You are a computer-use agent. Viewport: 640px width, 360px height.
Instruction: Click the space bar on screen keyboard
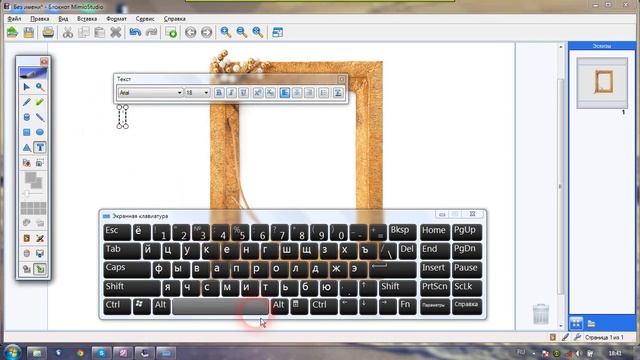[x=220, y=307]
